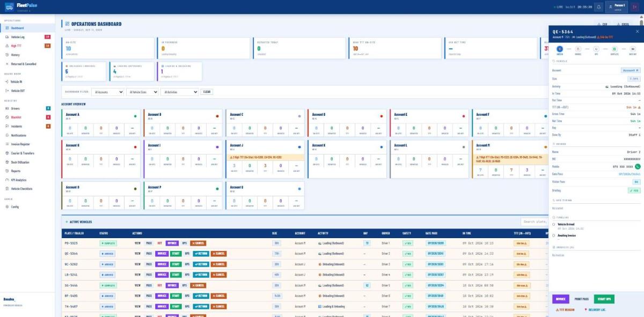Click OUT for vehicle PO-5323

(159, 243)
